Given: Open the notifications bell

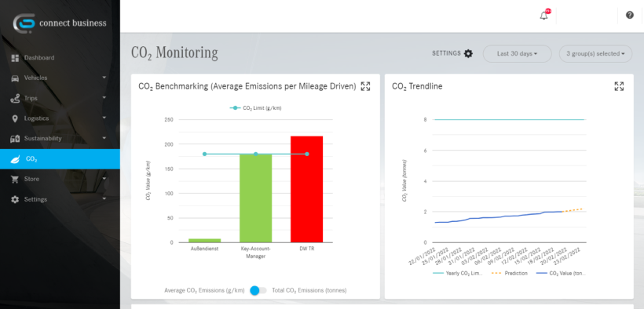Looking at the screenshot, I should pyautogui.click(x=543, y=16).
